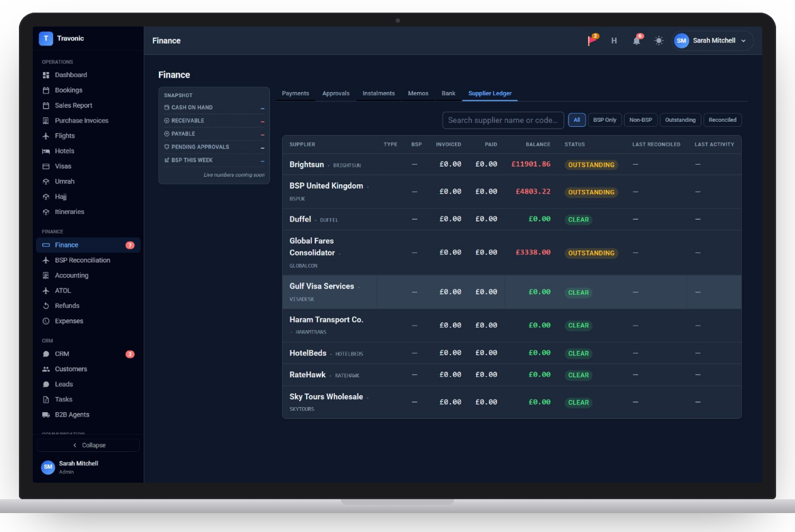795x532 pixels.
Task: Select the All filter
Action: pyautogui.click(x=577, y=120)
